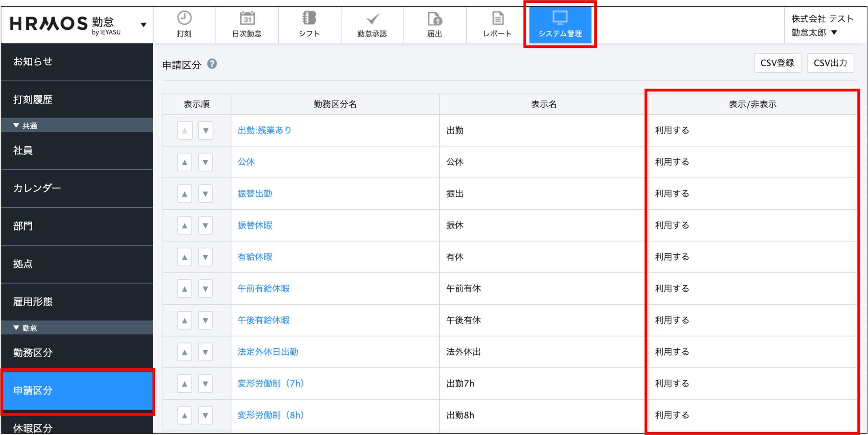Move 出勤:残業あり row down
Image resolution: width=868 pixels, height=435 pixels.
click(x=205, y=130)
